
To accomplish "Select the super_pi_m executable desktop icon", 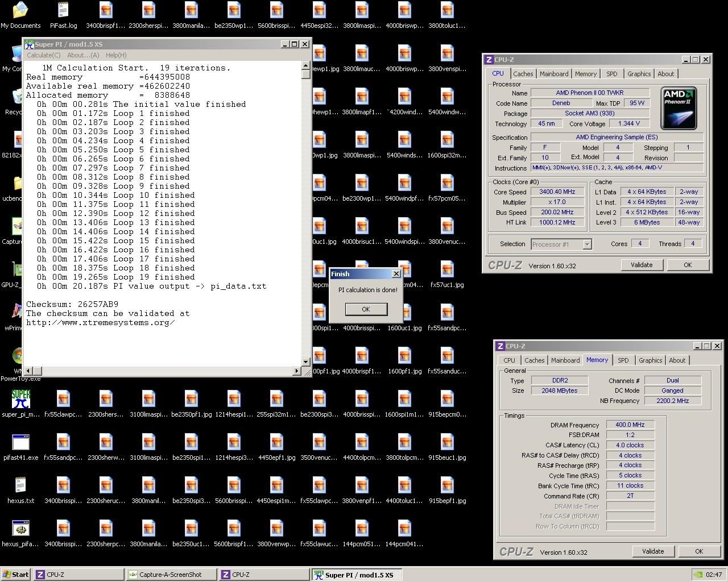I will tap(20, 399).
